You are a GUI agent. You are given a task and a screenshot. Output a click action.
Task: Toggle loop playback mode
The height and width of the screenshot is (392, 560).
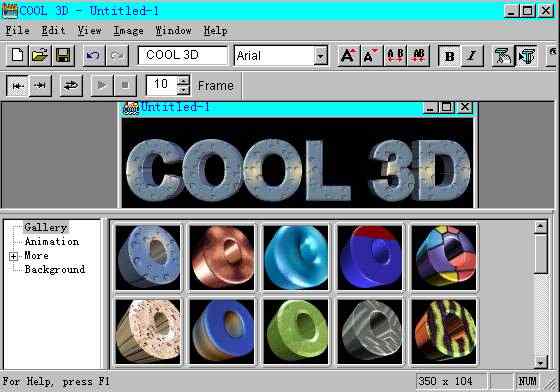pos(71,86)
